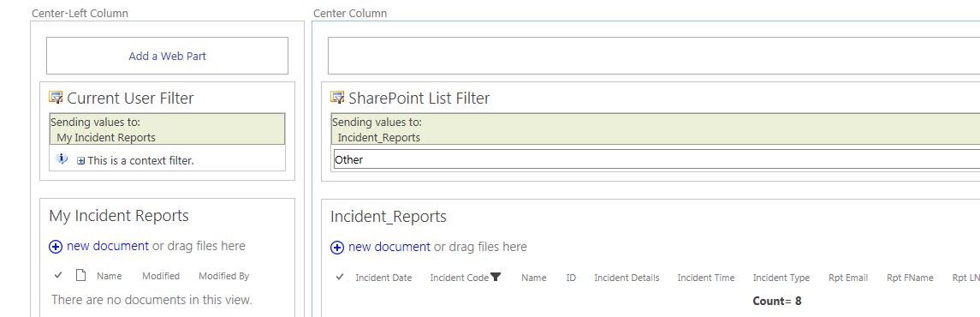Click the filter text field containing 'Other'
This screenshot has width=980, height=317.
656,159
